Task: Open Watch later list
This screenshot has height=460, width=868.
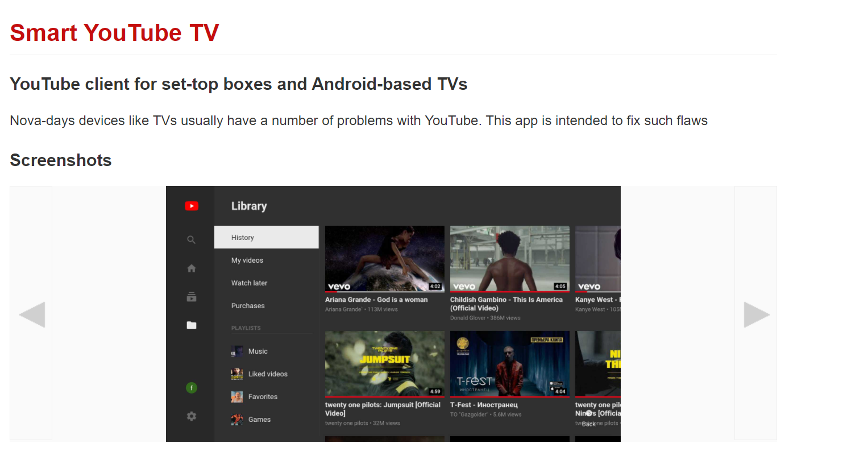Action: [249, 283]
